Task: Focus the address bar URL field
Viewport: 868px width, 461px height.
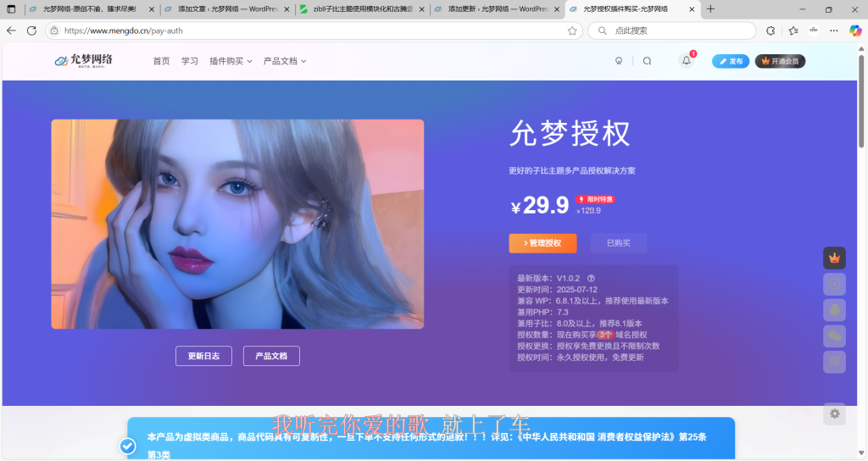Action: (315, 31)
